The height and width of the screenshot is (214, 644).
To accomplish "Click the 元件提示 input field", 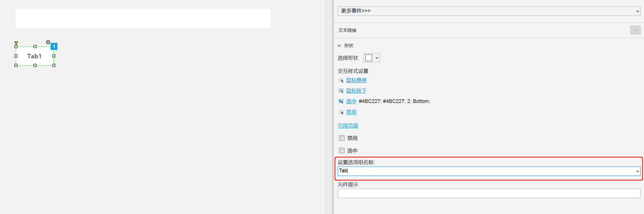I will tap(489, 194).
